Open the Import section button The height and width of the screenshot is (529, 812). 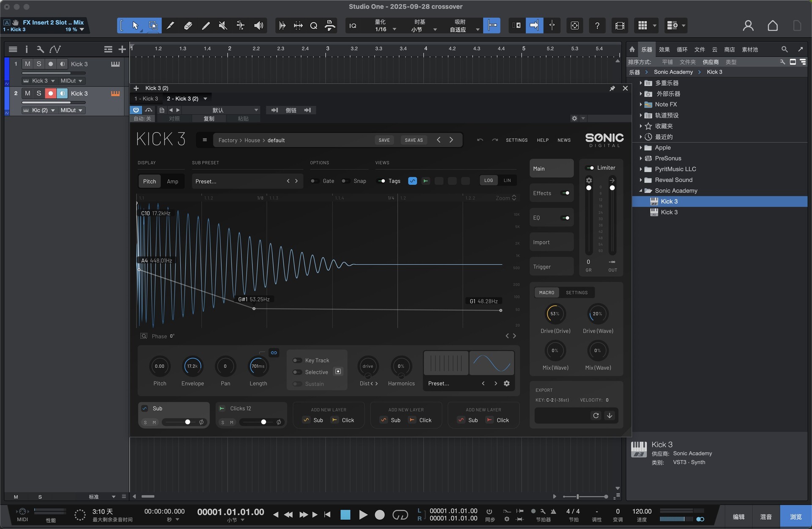tap(551, 242)
